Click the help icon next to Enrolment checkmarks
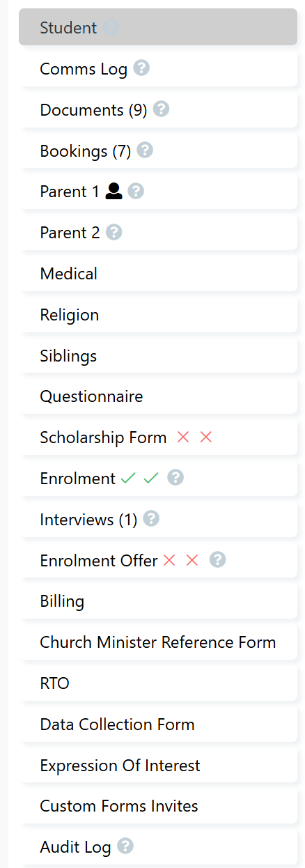The width and height of the screenshot is (305, 868). pyautogui.click(x=175, y=478)
